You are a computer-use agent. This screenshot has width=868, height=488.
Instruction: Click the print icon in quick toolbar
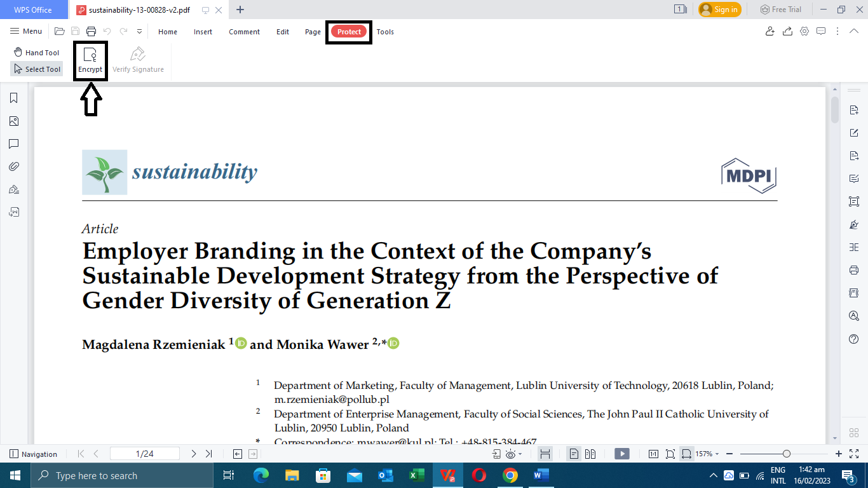(x=91, y=32)
